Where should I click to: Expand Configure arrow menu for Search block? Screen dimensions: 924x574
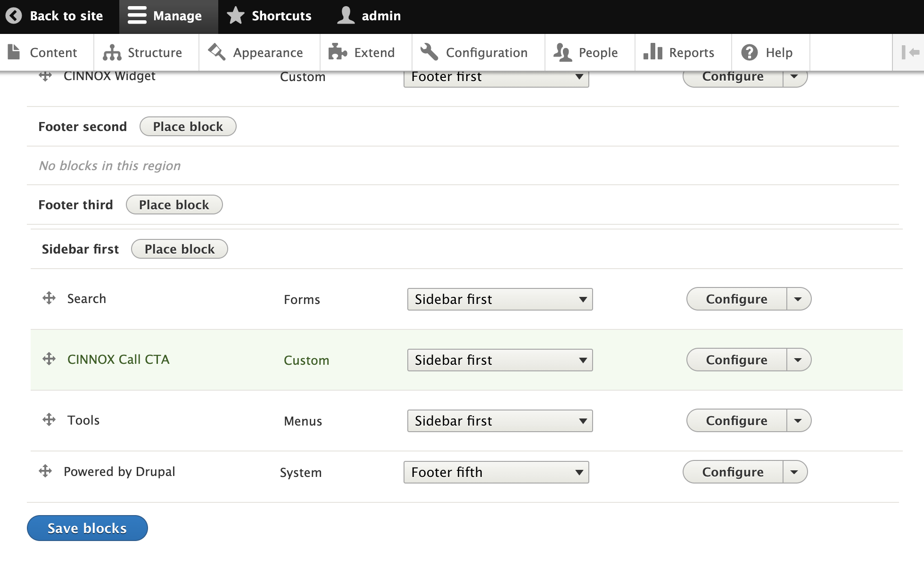click(798, 299)
